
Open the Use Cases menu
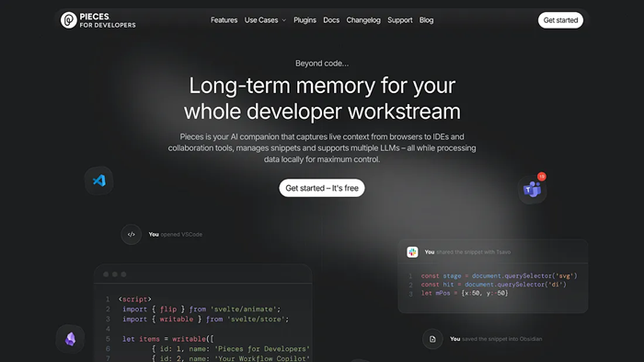pyautogui.click(x=265, y=20)
